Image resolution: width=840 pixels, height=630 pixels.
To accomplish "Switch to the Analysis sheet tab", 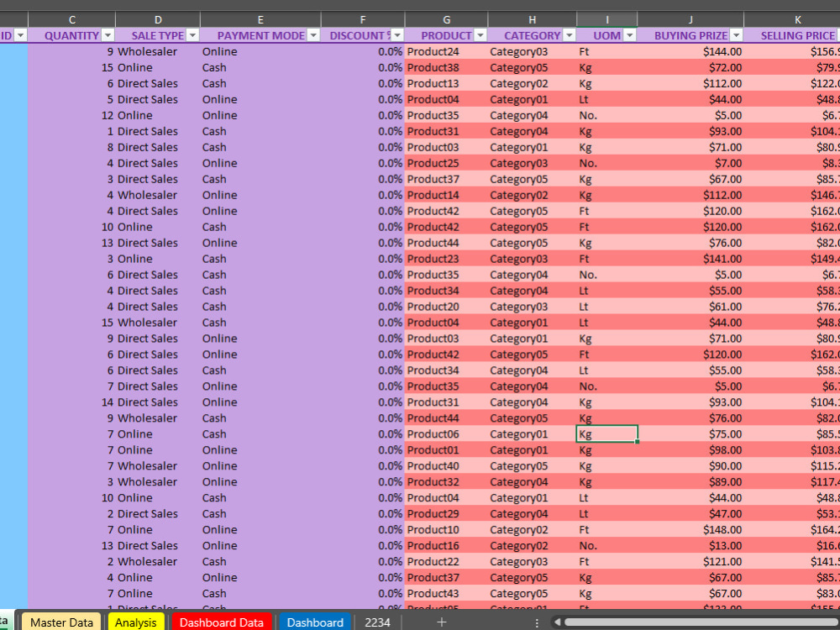I will coord(136,622).
